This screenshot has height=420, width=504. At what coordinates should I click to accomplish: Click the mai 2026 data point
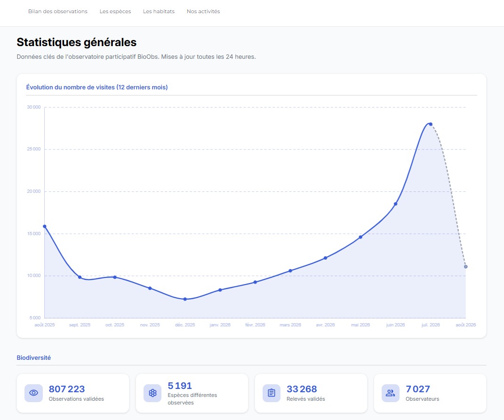(360, 237)
